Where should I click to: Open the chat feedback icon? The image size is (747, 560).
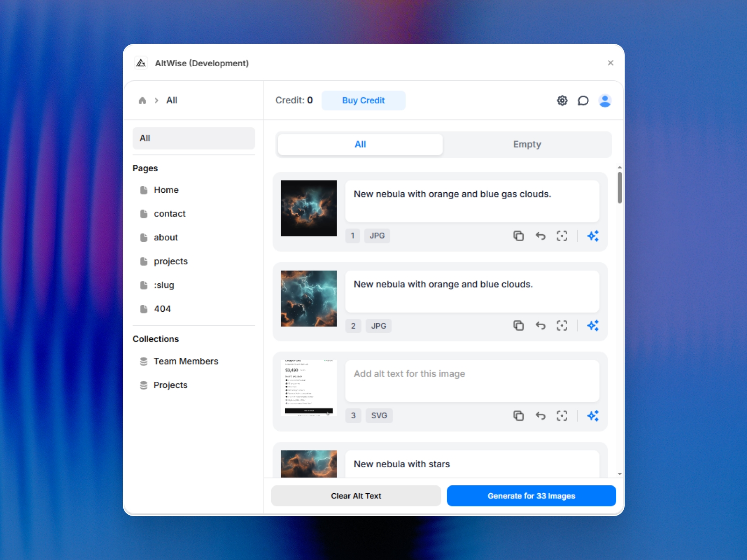click(583, 100)
